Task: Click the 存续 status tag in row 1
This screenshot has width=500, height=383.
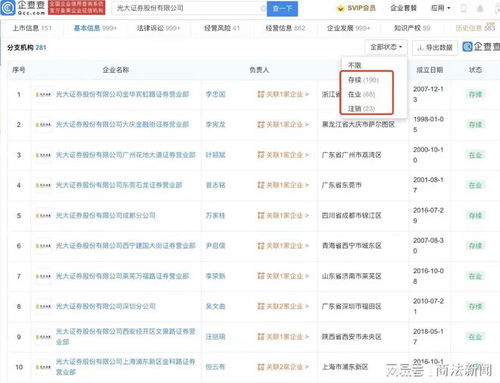Action: click(x=475, y=95)
